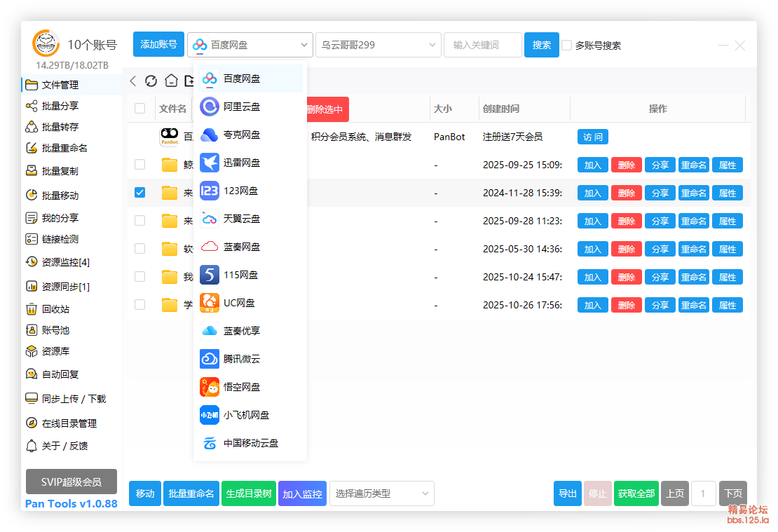Toggle the 多账号搜索 checkbox
This screenshot has height=532, width=778.
tap(566, 45)
